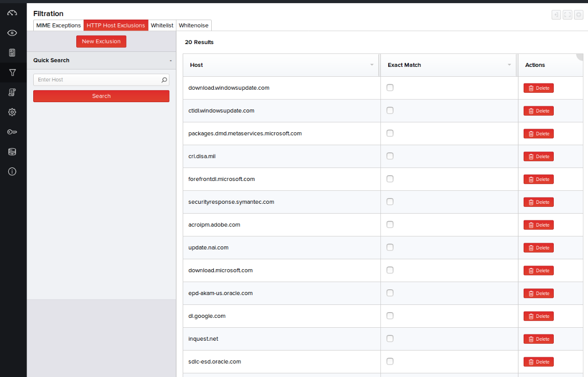This screenshot has width=588, height=377.
Task: Enable Exact Match for crl.disa.mil
Action: coord(390,156)
